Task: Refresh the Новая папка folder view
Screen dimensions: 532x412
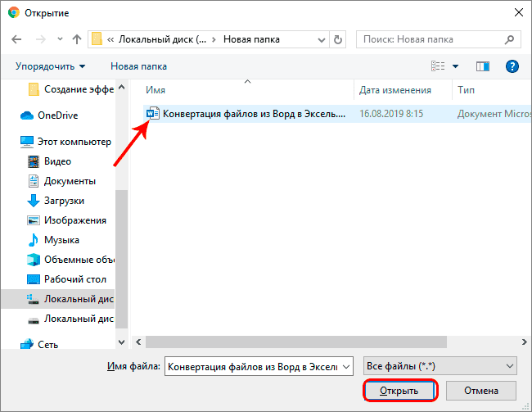Action: pos(340,39)
